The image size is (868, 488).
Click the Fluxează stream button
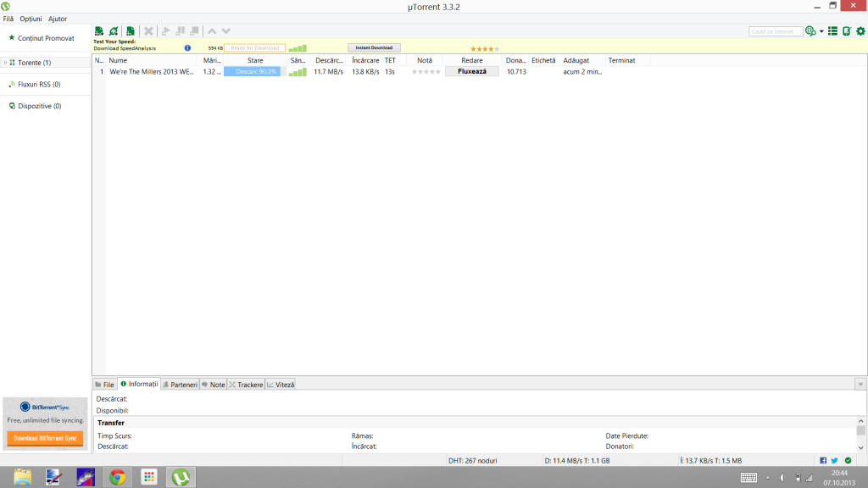pos(472,71)
